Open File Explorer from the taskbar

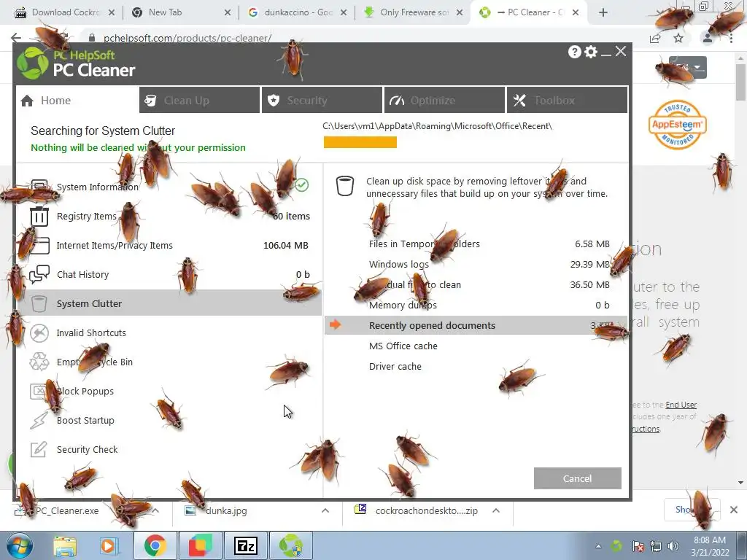coord(65,546)
